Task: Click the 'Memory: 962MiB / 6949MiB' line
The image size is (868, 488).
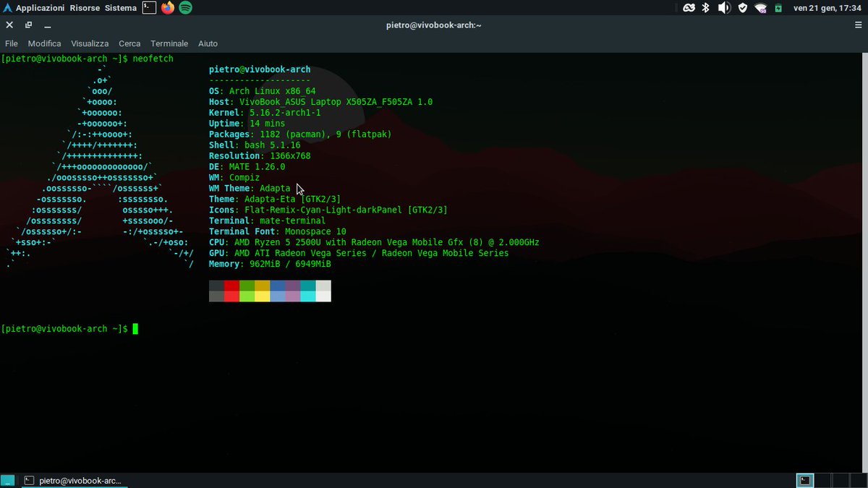Action: click(x=270, y=265)
